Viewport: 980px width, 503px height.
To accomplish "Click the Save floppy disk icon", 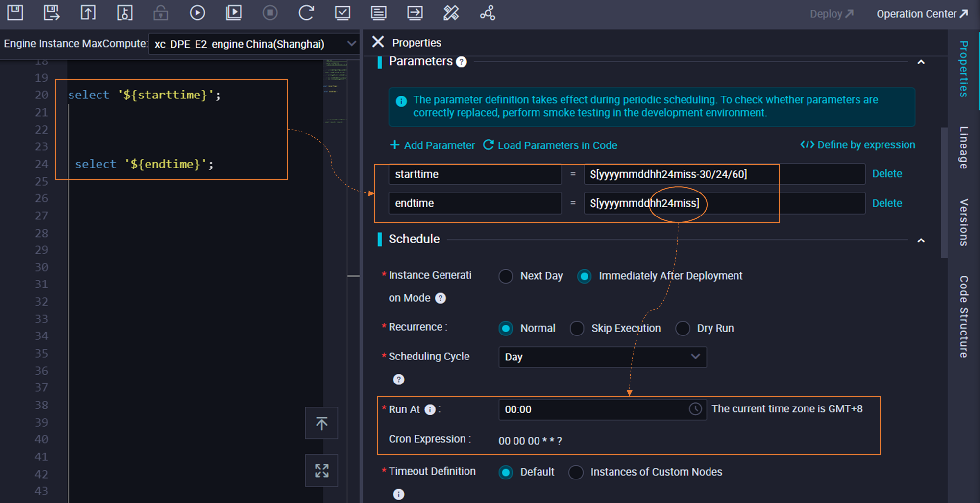I will (x=15, y=13).
